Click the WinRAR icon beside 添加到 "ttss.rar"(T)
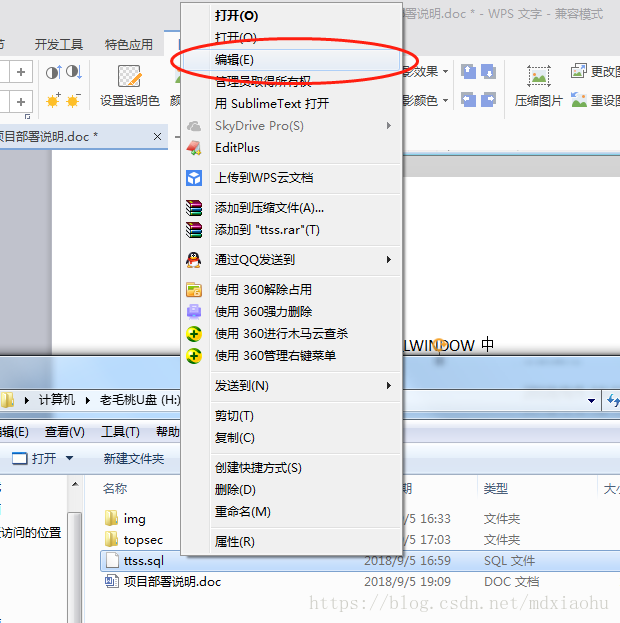 [x=194, y=230]
